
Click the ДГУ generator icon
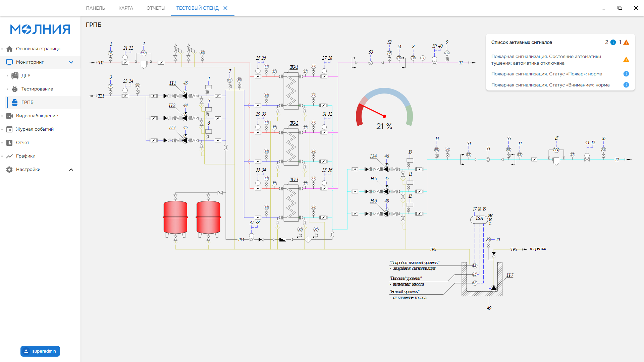pyautogui.click(x=15, y=75)
